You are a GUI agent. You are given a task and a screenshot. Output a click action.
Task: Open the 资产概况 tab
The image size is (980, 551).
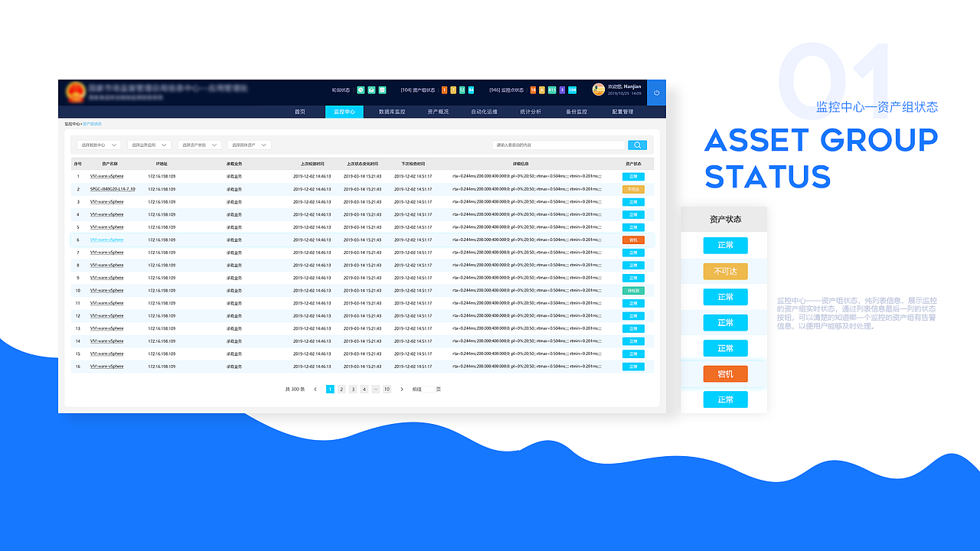click(x=438, y=112)
